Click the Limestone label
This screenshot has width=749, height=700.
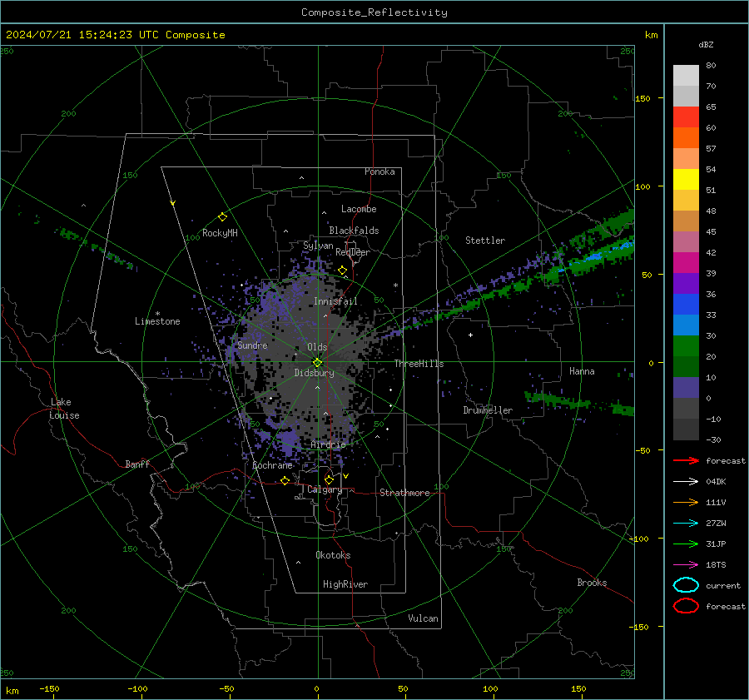pyautogui.click(x=157, y=321)
